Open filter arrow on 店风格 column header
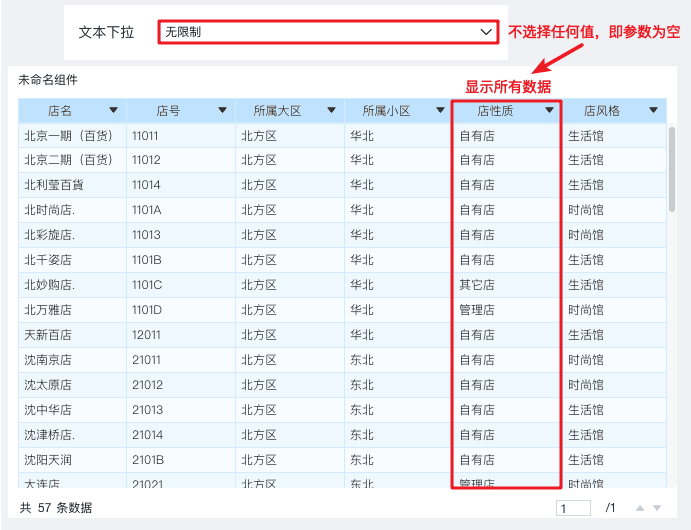Viewport: 691px width, 530px height. (654, 110)
